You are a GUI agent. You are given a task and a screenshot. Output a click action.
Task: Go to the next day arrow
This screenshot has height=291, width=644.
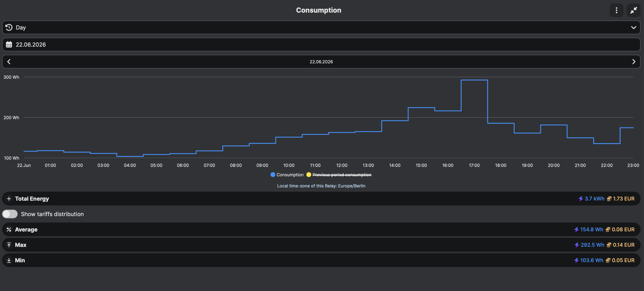point(634,62)
